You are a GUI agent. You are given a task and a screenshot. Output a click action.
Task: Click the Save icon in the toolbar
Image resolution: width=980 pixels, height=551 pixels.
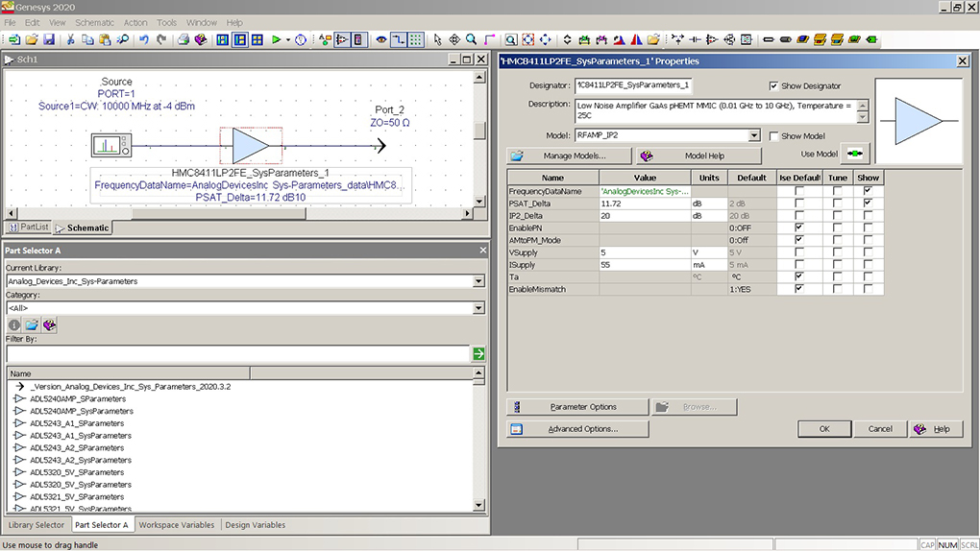49,39
